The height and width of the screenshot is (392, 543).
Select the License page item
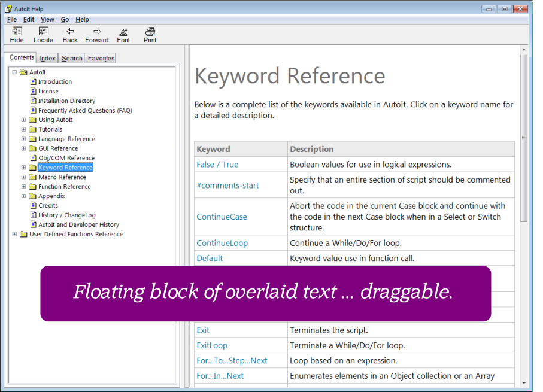coord(48,92)
